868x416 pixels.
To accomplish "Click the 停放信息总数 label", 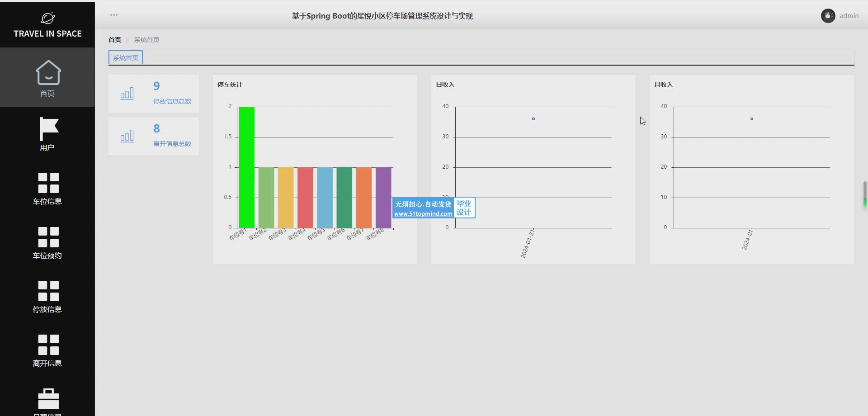I will pos(172,101).
